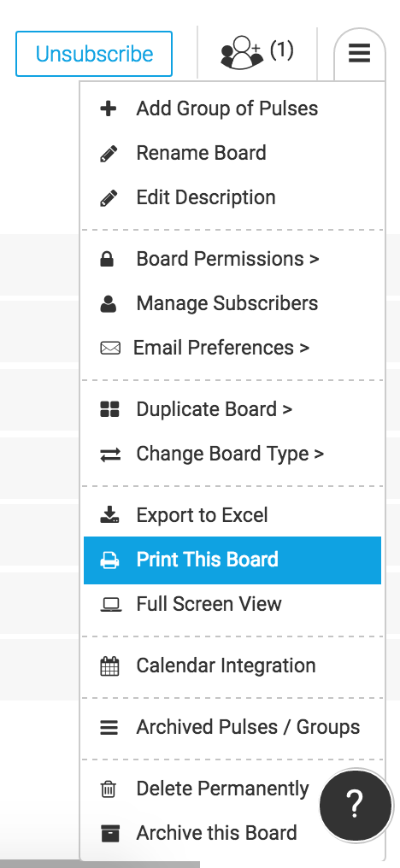Click the plus icon beside Add Group of Pulses
Viewport: 400px width, 868px height.
109,108
